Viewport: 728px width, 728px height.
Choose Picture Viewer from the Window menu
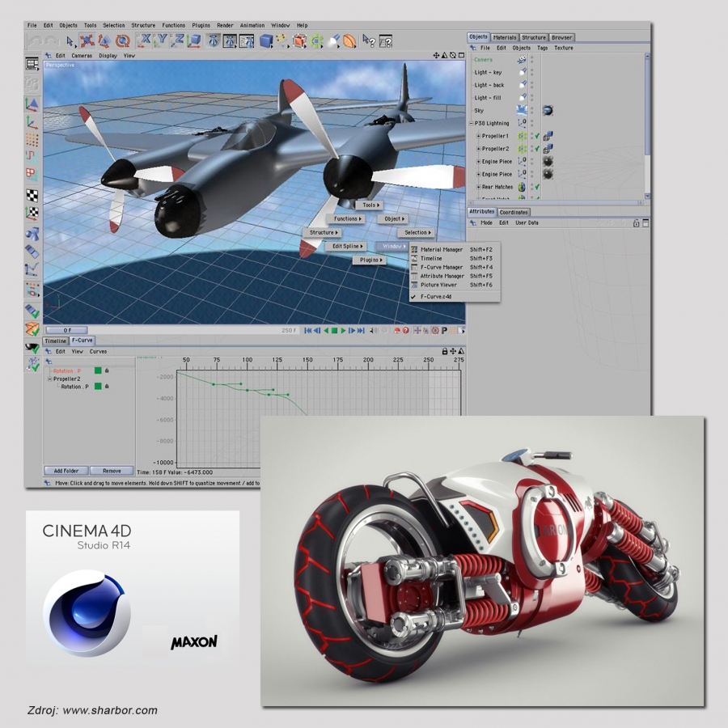454,285
